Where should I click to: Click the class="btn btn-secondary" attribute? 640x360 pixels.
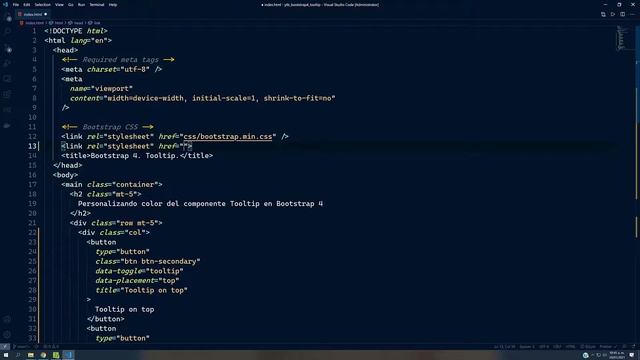tap(148, 261)
